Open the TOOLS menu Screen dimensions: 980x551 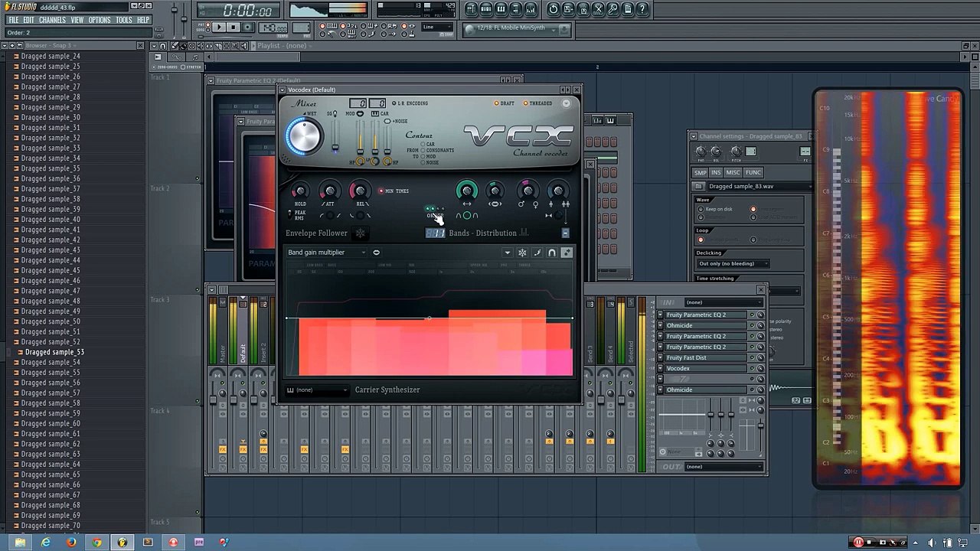tap(124, 20)
